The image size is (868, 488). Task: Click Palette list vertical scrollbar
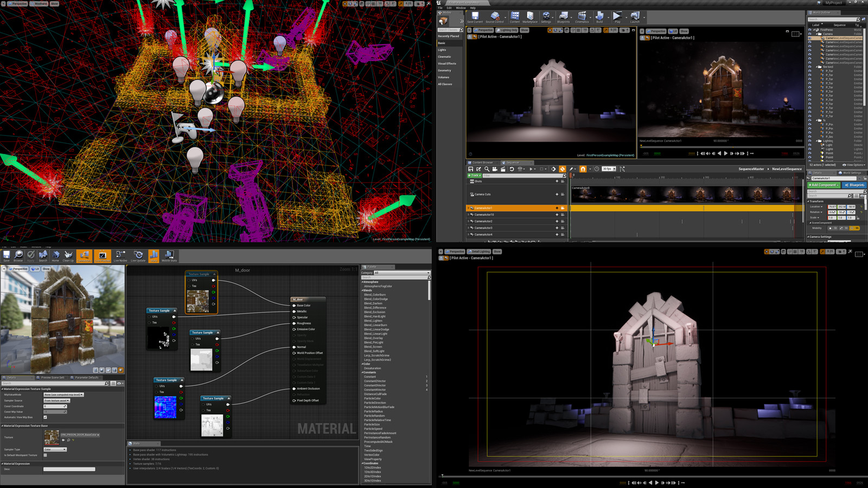[429, 290]
